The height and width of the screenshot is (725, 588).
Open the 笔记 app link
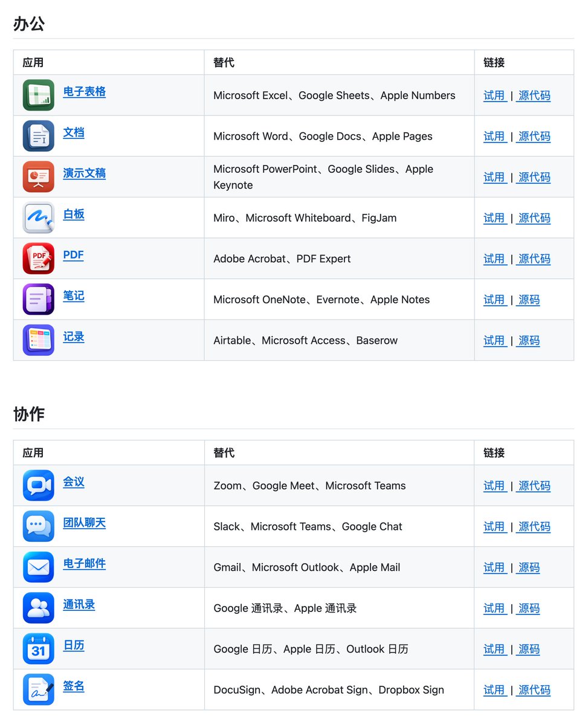click(74, 296)
